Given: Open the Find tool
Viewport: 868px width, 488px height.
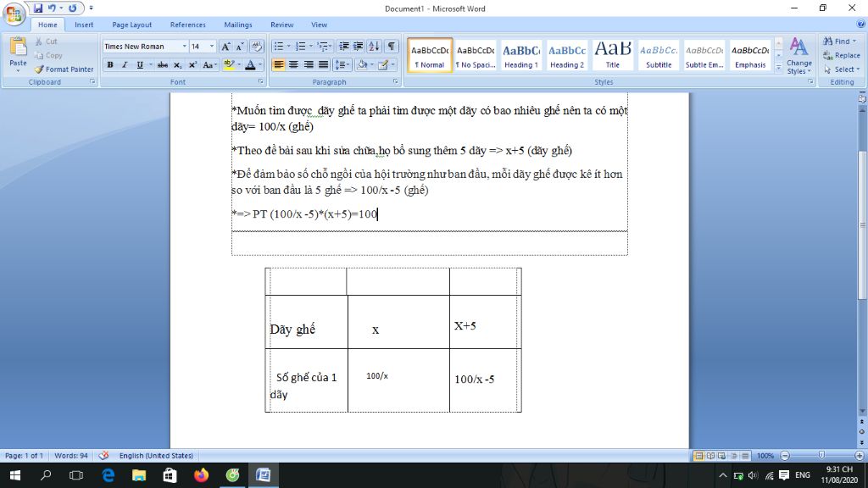Looking at the screenshot, I should (839, 42).
